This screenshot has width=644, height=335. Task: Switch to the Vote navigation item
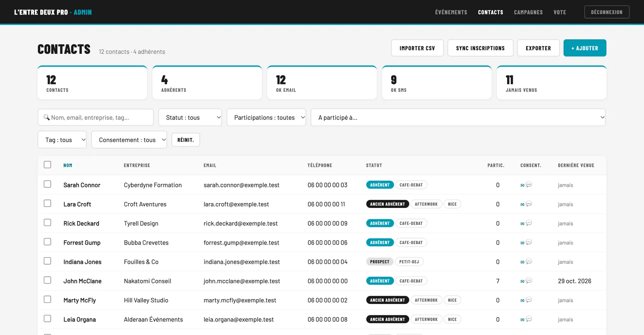pyautogui.click(x=560, y=12)
